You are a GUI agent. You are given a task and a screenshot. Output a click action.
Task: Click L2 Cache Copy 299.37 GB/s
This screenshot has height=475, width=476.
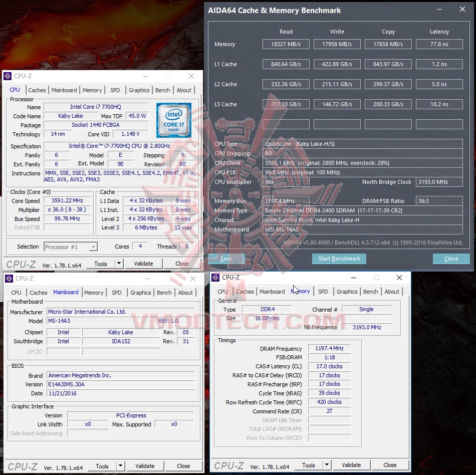(388, 84)
